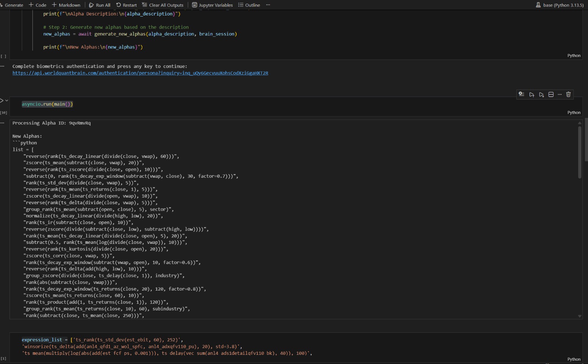Show the notebook Outline
Image resolution: width=588 pixels, height=364 pixels.
[249, 5]
